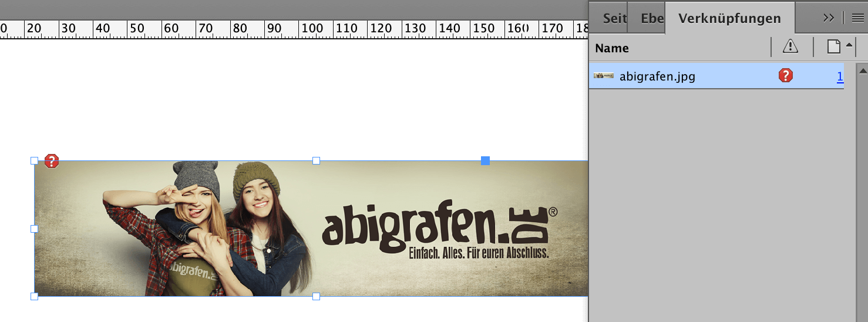Click top-left handle of image frame
The image size is (868, 322).
pos(34,160)
